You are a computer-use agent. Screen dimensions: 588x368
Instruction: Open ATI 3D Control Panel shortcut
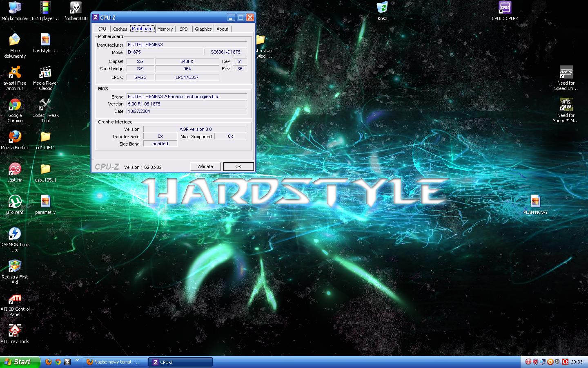tap(15, 299)
